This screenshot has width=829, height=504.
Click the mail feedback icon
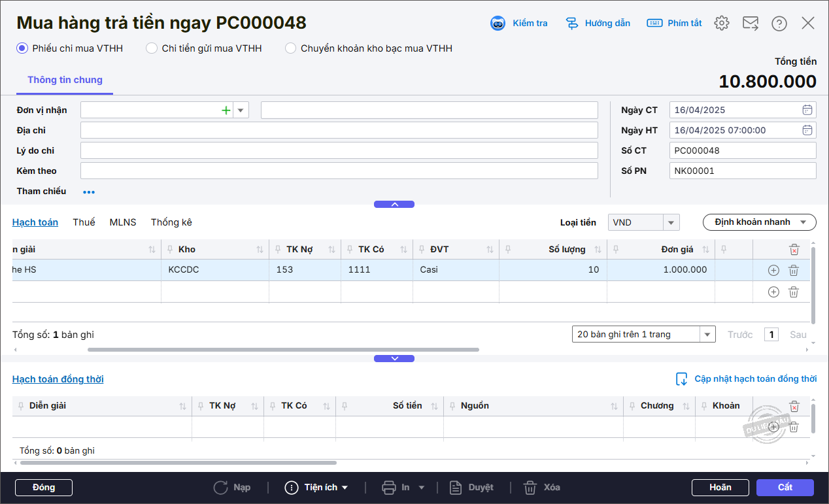tap(750, 24)
